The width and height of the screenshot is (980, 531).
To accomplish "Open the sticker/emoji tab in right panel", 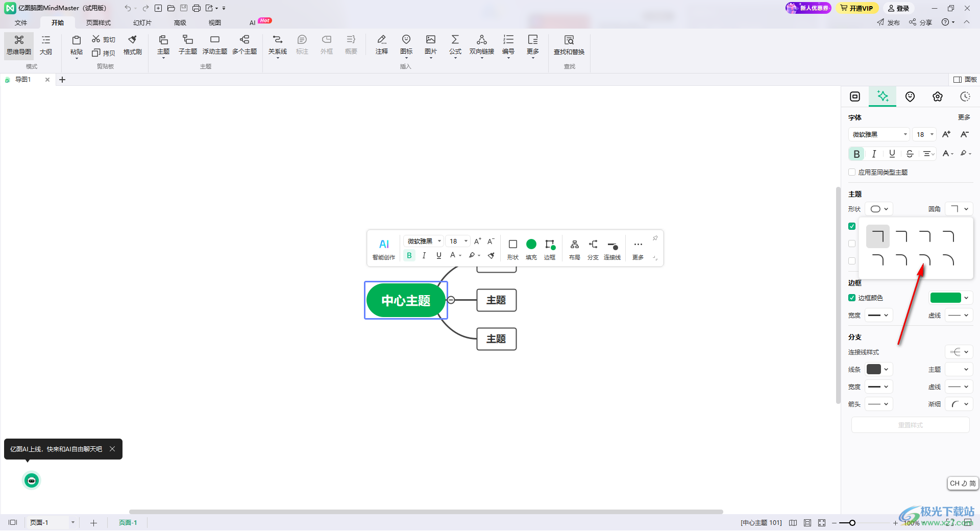I will pos(910,96).
